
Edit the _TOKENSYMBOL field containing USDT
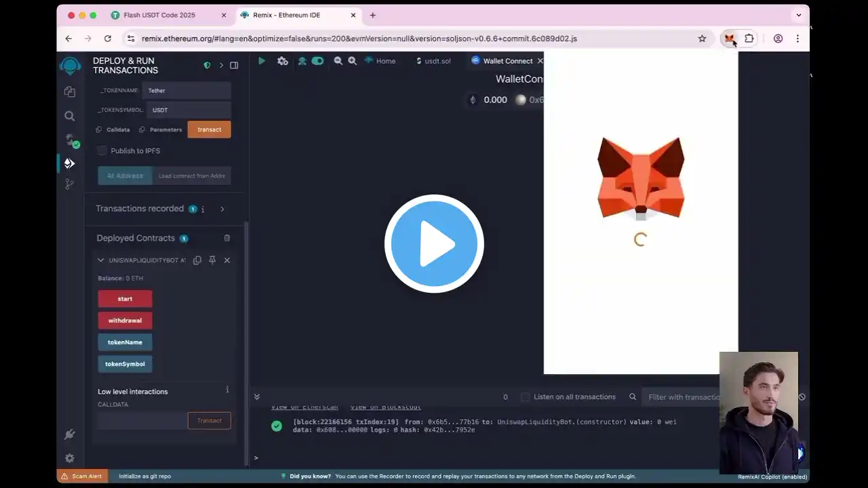(x=189, y=110)
